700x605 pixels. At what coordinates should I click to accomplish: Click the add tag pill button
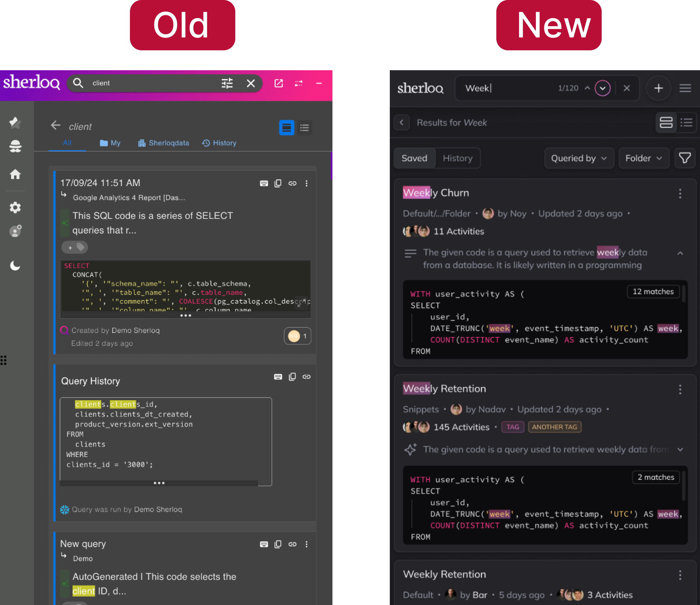(75, 247)
